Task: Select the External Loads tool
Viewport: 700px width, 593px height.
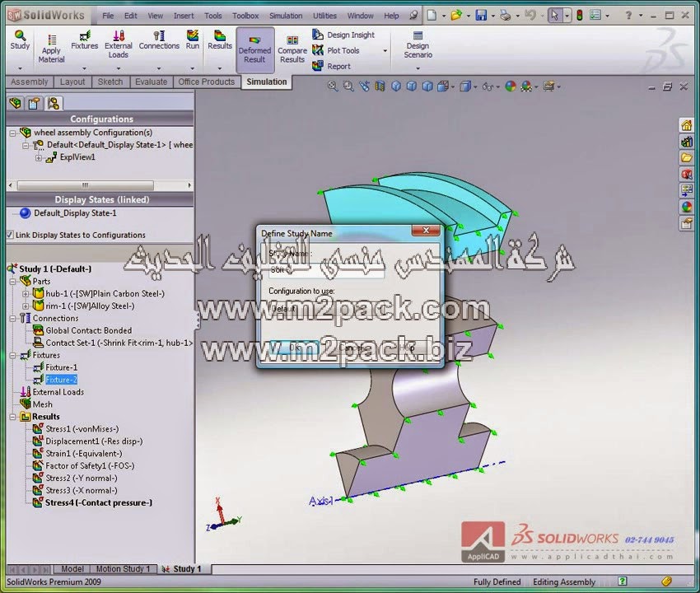Action: click(119, 44)
